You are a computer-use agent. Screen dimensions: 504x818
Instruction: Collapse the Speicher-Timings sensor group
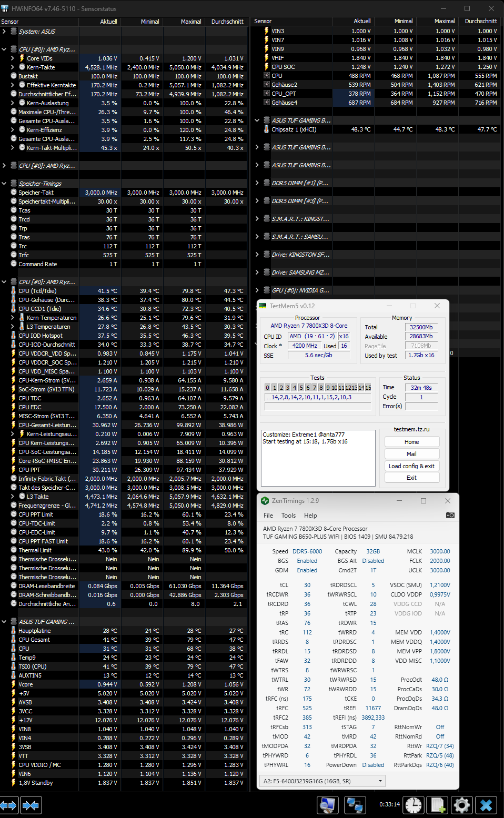(4, 184)
